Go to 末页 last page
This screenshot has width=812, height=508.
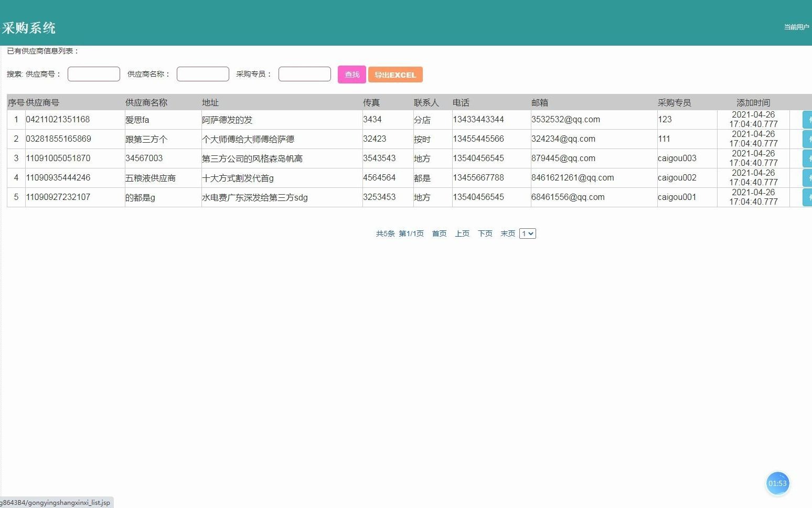tap(507, 233)
